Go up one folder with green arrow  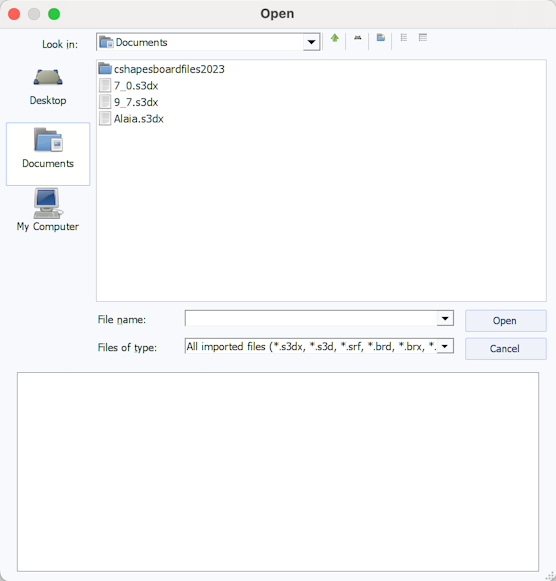point(335,38)
